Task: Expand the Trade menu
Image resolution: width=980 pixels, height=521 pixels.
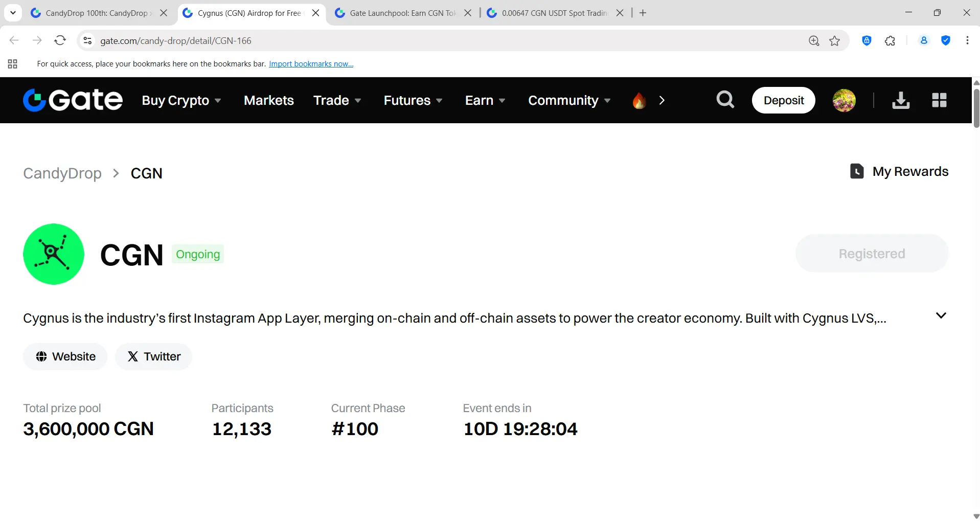Action: (337, 100)
